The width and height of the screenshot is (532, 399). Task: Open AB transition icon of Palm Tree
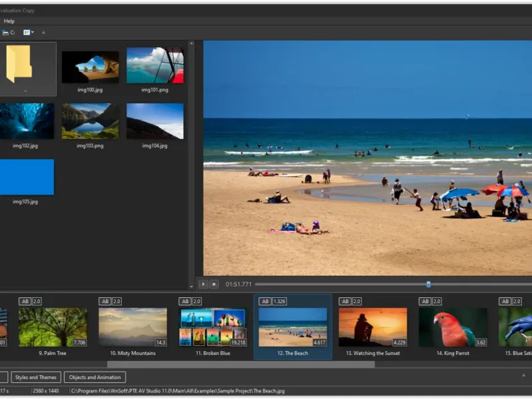(25, 301)
